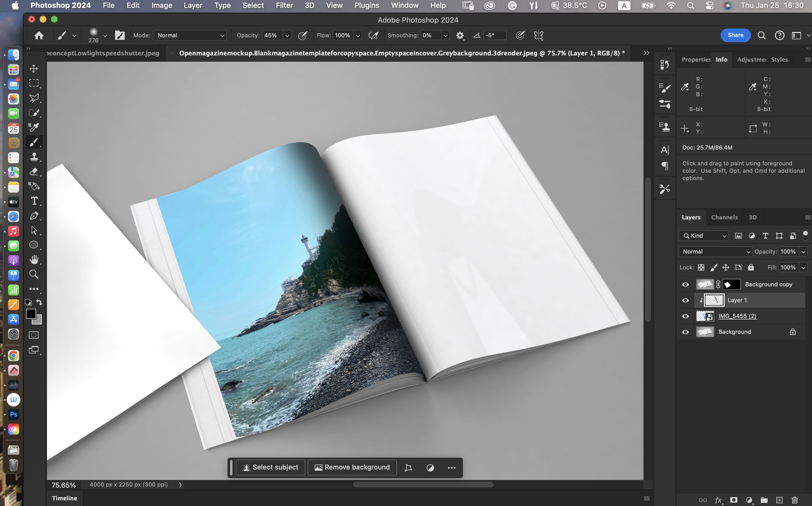The image size is (812, 506).
Task: Hide the Background copy layer
Action: [x=685, y=284]
